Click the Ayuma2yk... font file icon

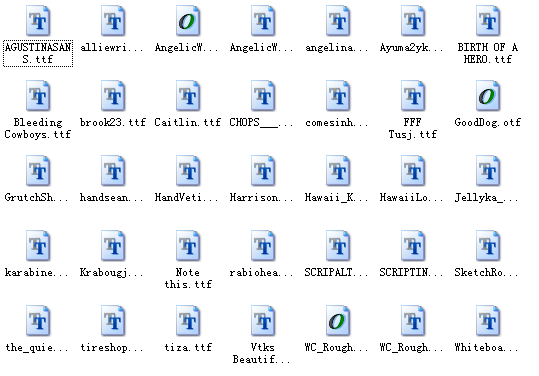tap(413, 21)
